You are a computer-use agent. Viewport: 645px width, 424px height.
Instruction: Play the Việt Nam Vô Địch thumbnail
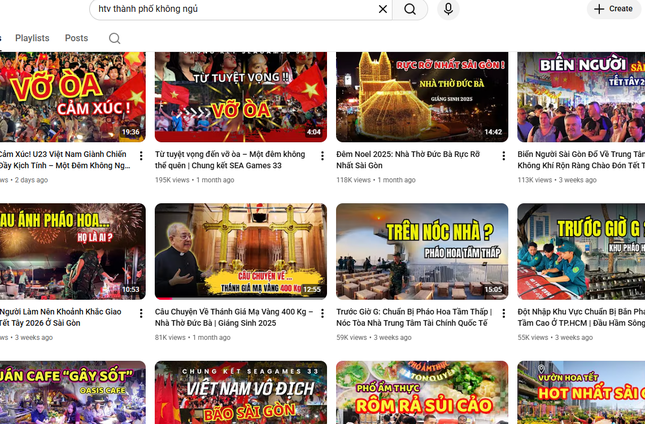pyautogui.click(x=240, y=393)
